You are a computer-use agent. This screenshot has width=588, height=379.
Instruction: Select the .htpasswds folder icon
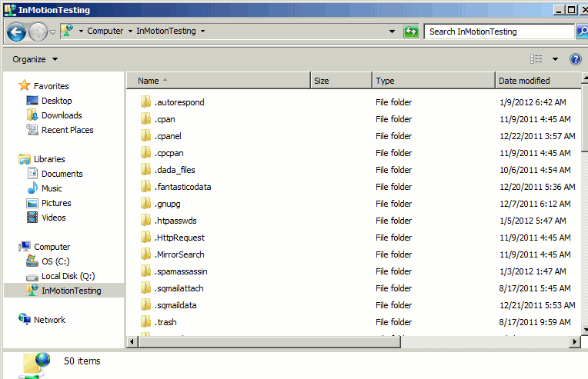[146, 220]
